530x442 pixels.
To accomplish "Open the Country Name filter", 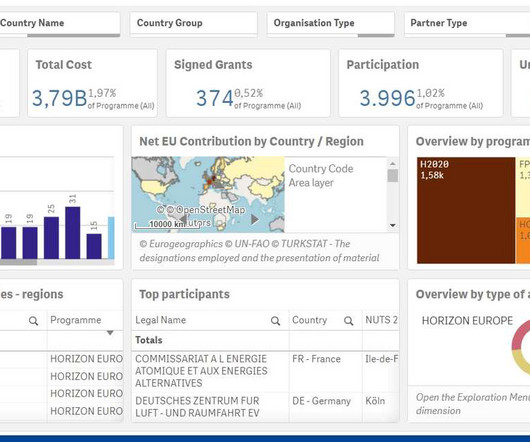I will 59,23.
